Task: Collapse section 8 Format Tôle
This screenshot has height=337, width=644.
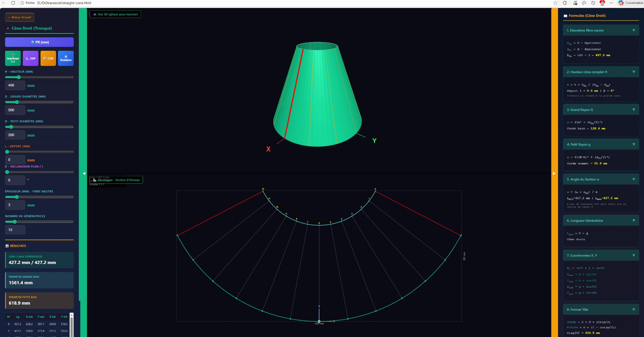Action: [x=634, y=309]
